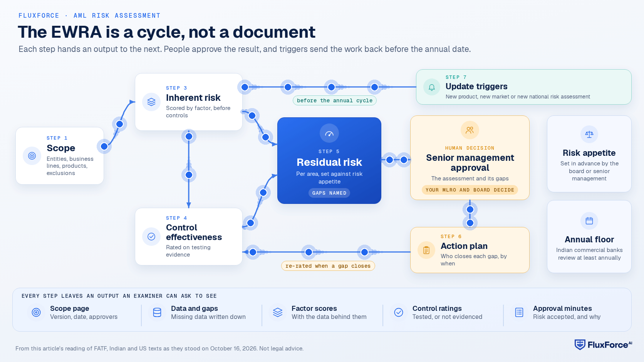The image size is (644, 362).
Task: Click the bell icon in Update triggers card
Action: (x=432, y=87)
